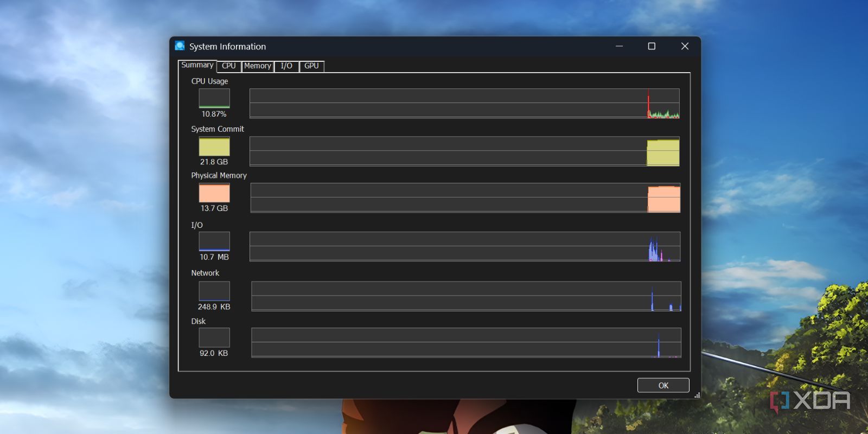Click the 248.9 KB network value
Screen dimensions: 868x434
(x=214, y=307)
